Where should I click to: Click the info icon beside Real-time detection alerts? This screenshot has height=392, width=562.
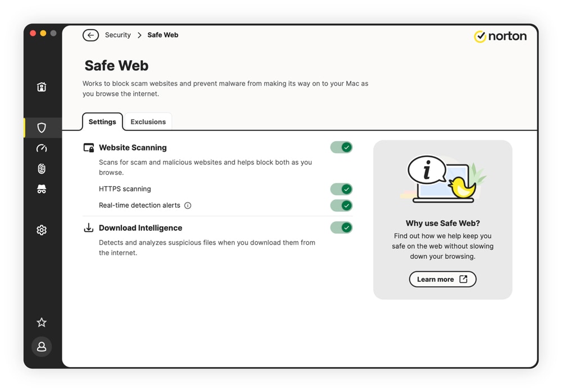click(x=187, y=206)
